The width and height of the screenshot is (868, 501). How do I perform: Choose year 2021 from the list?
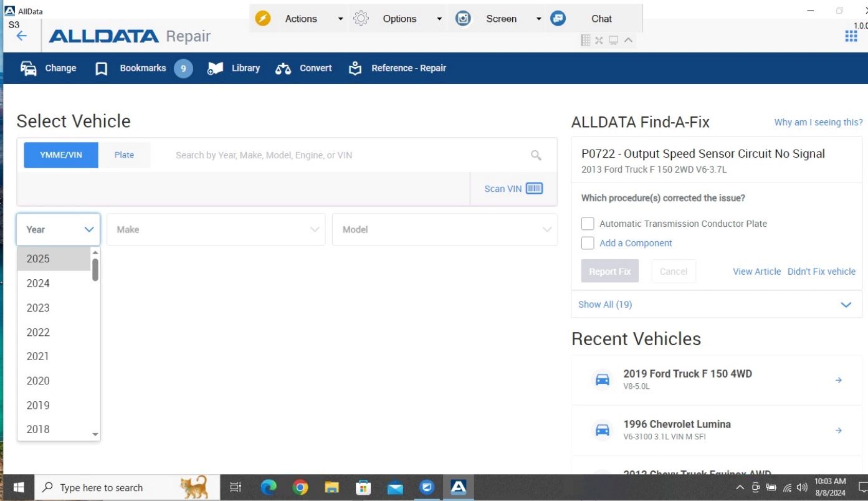coord(54,356)
